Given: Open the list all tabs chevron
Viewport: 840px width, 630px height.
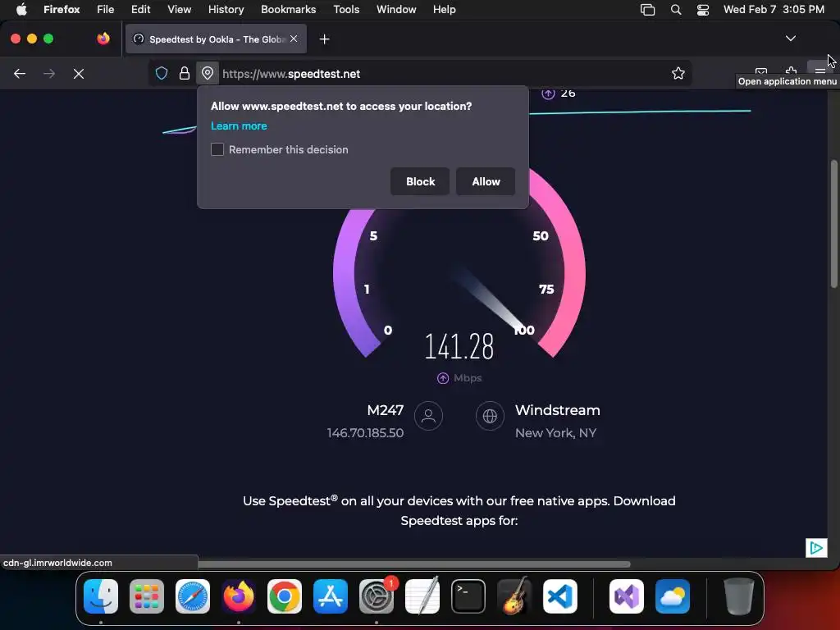Looking at the screenshot, I should [x=791, y=39].
